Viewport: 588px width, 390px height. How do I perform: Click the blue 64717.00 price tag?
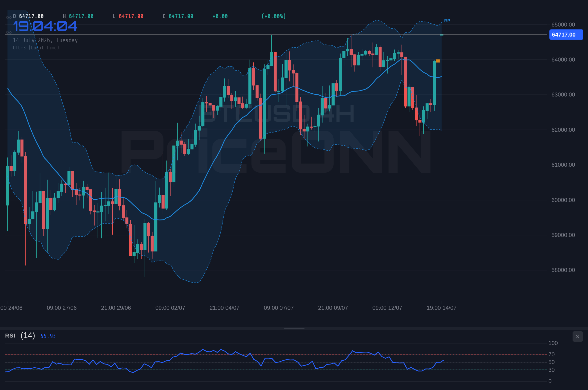click(x=566, y=35)
